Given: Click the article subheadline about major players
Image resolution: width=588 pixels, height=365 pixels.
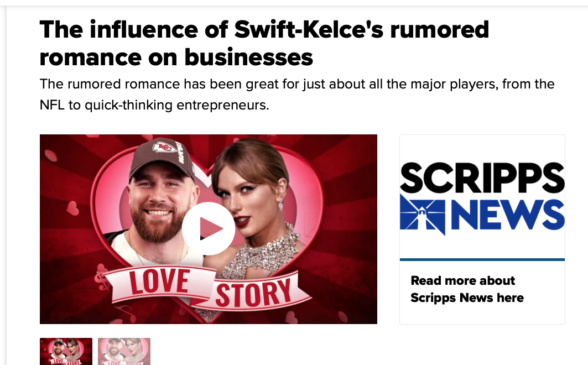Looking at the screenshot, I should 297,95.
